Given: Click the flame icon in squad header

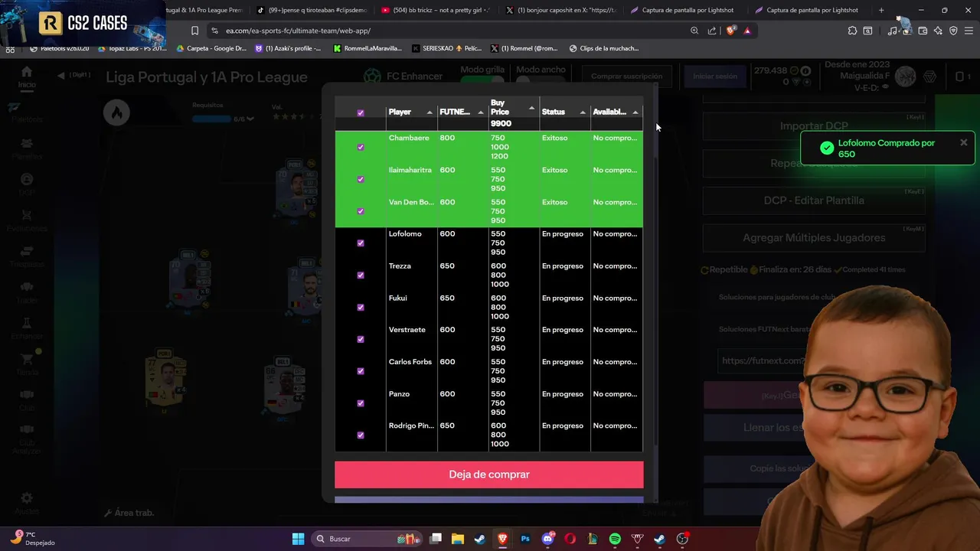Looking at the screenshot, I should click(x=116, y=112).
